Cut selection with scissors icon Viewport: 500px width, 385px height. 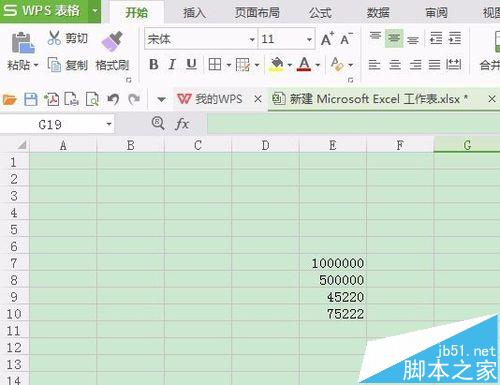(x=54, y=38)
